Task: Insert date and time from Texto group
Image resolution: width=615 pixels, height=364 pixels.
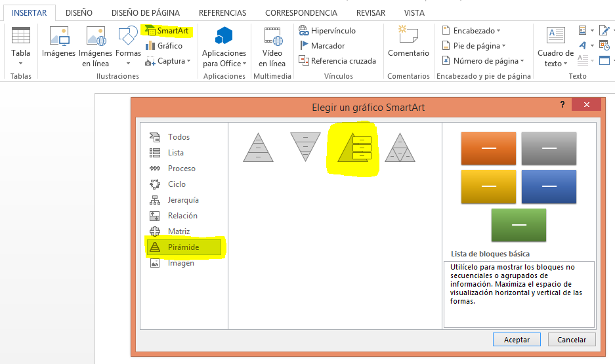Action: (x=604, y=45)
